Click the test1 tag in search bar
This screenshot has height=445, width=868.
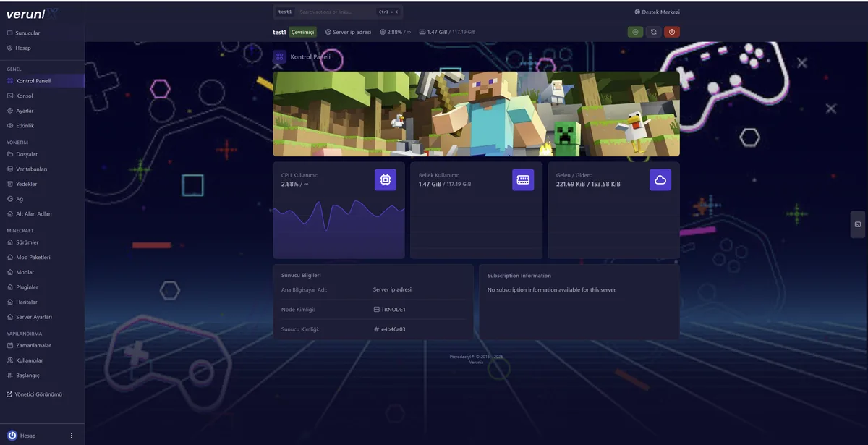285,12
